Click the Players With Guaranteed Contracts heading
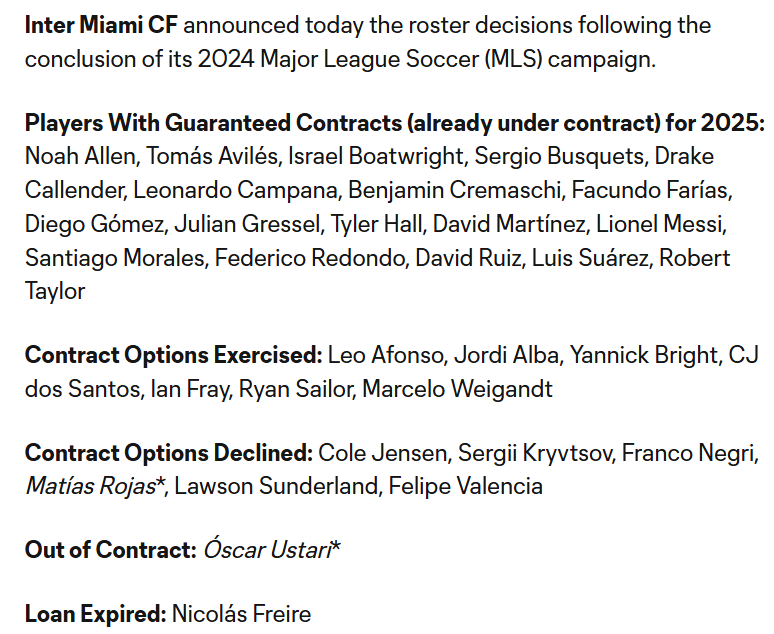The height and width of the screenshot is (634, 774). (394, 124)
